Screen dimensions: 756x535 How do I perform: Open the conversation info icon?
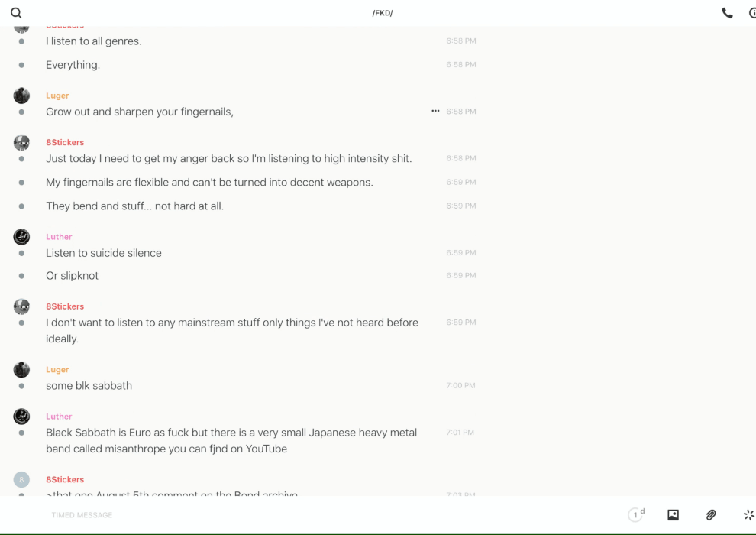(752, 13)
